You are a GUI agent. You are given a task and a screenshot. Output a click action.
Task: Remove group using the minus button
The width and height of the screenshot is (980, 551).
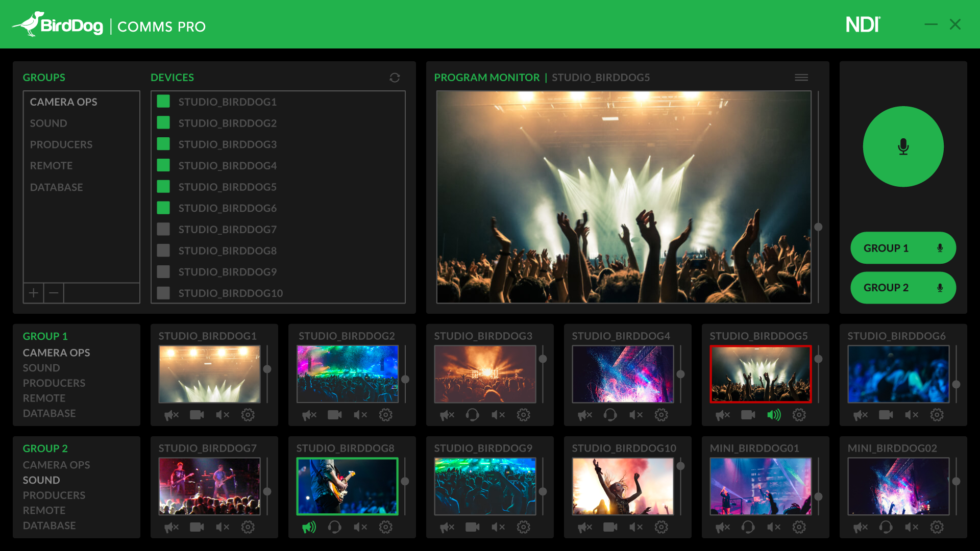click(x=54, y=293)
